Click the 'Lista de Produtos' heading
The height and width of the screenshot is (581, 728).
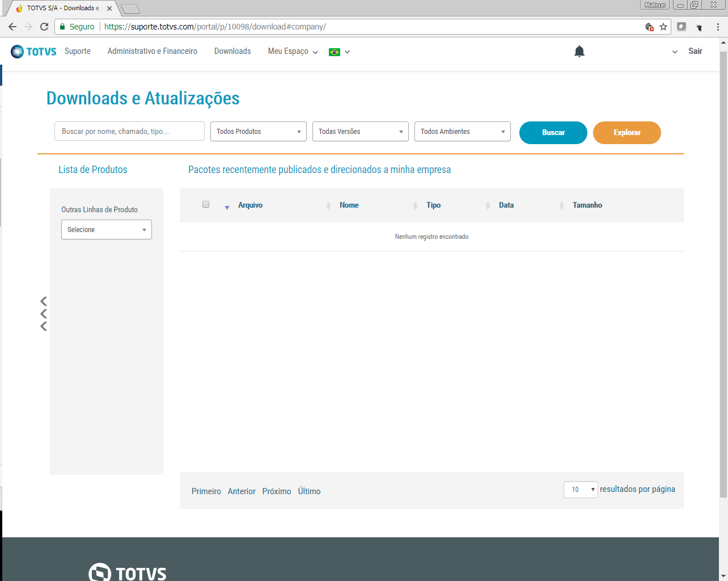[93, 170]
